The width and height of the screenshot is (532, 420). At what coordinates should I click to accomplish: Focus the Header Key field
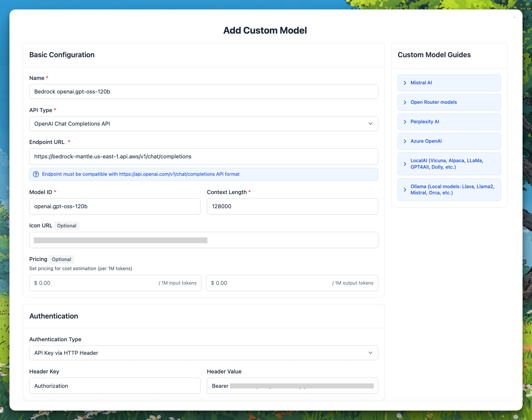[115, 386]
